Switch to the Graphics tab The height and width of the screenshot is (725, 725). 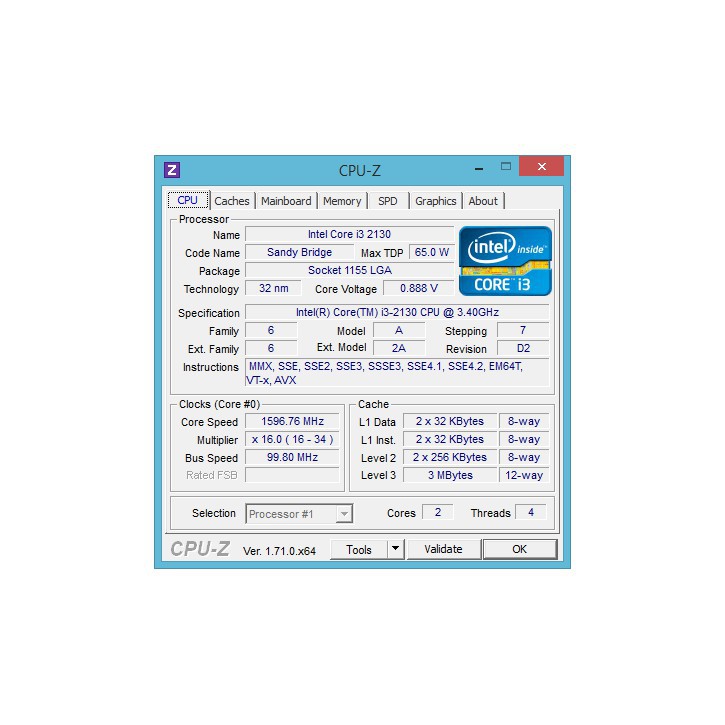click(436, 201)
